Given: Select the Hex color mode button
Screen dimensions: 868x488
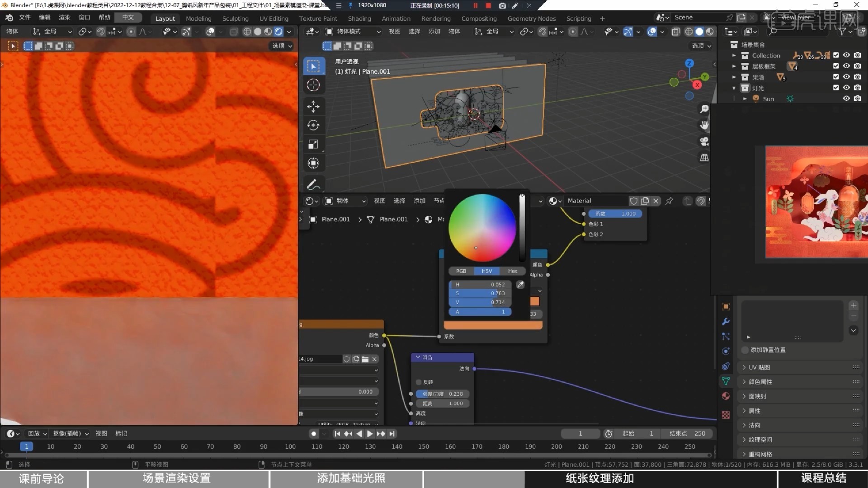Looking at the screenshot, I should pyautogui.click(x=512, y=271).
